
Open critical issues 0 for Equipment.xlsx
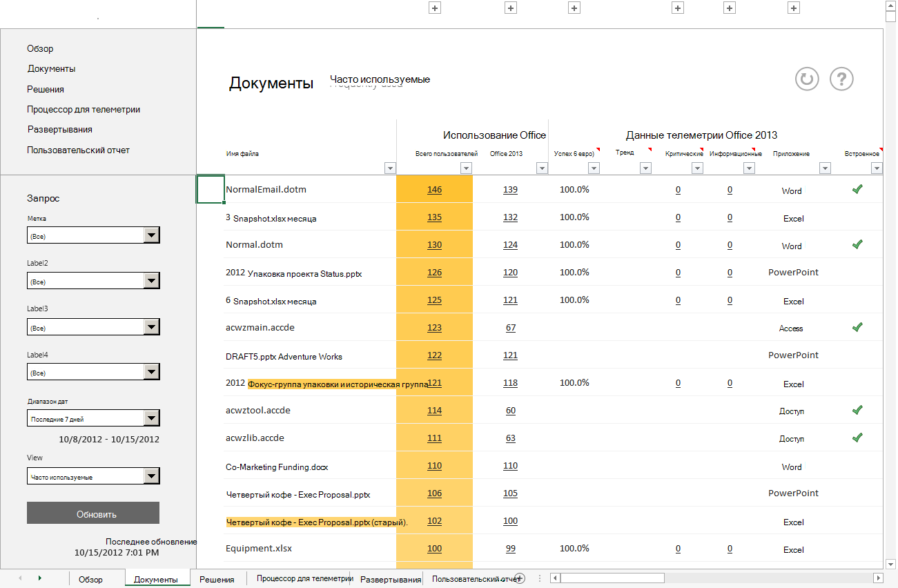point(678,549)
